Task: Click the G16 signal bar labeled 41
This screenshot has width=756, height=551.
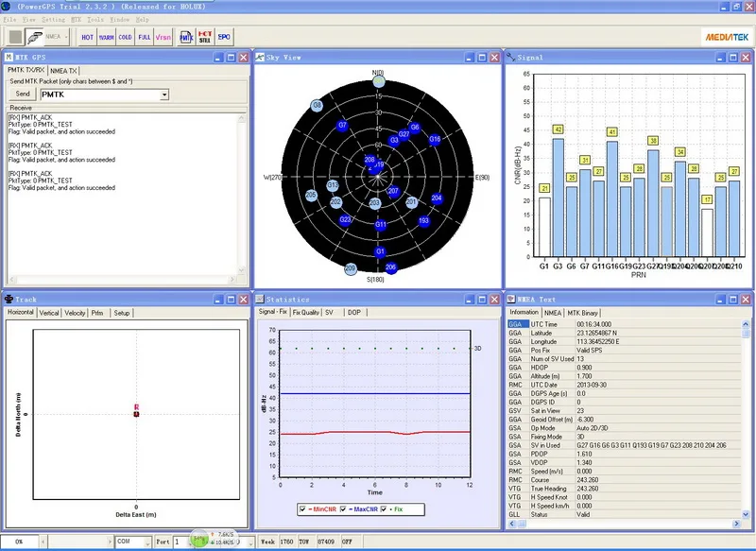Action: [x=611, y=199]
